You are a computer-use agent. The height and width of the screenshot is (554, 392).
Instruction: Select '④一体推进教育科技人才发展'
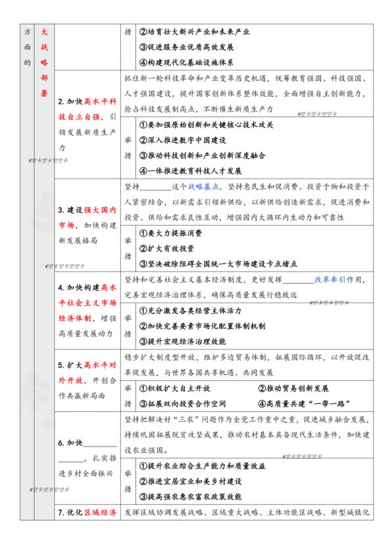(190, 171)
